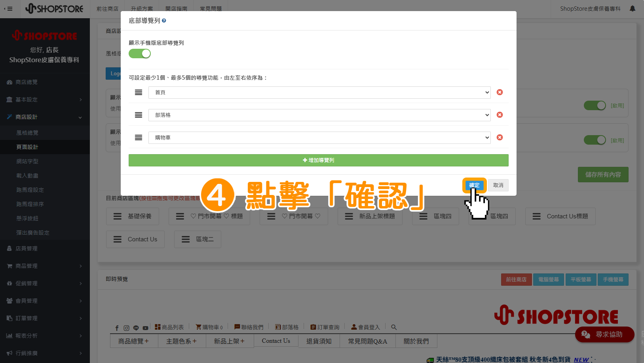
Task: Delete the 購物車 navigation row
Action: (500, 138)
